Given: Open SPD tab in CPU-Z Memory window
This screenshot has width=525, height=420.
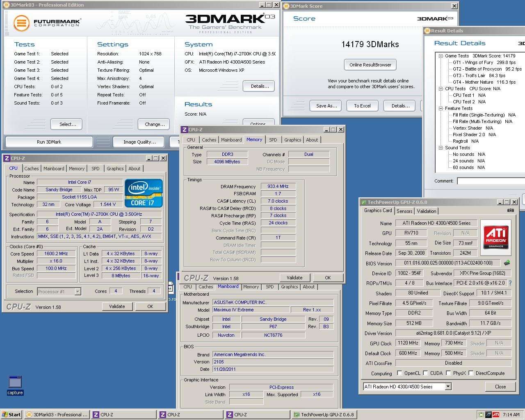Looking at the screenshot, I should coord(273,140).
